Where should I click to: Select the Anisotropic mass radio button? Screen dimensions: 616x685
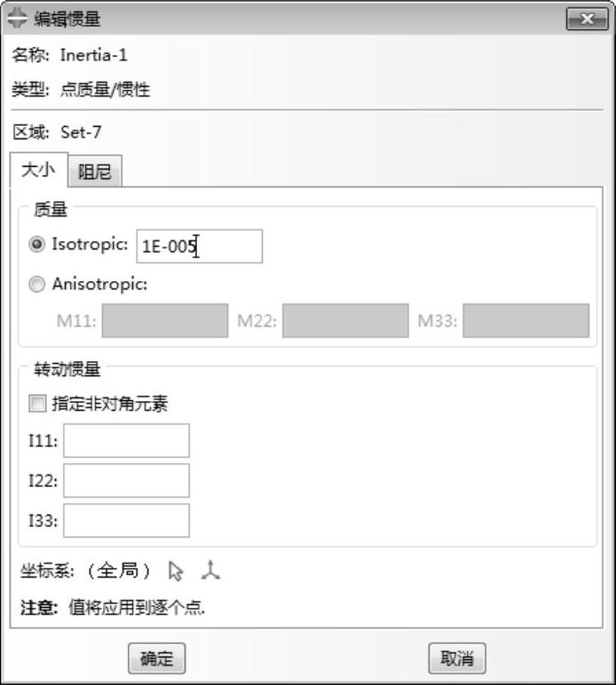[x=36, y=285]
